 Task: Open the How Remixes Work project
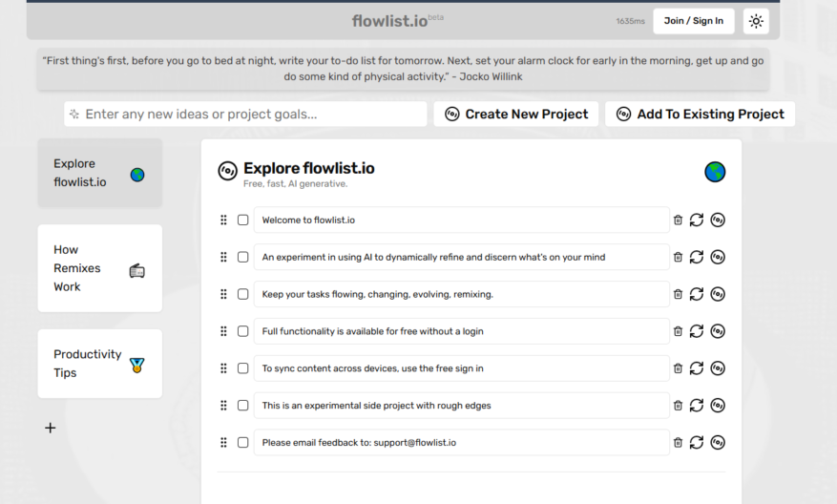click(x=100, y=268)
